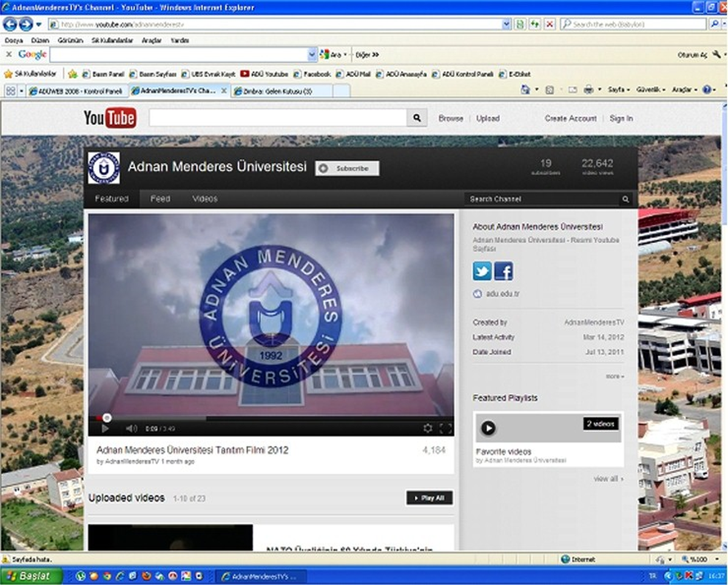Click the browser Back arrow button
The height and width of the screenshot is (585, 728).
(x=10, y=24)
